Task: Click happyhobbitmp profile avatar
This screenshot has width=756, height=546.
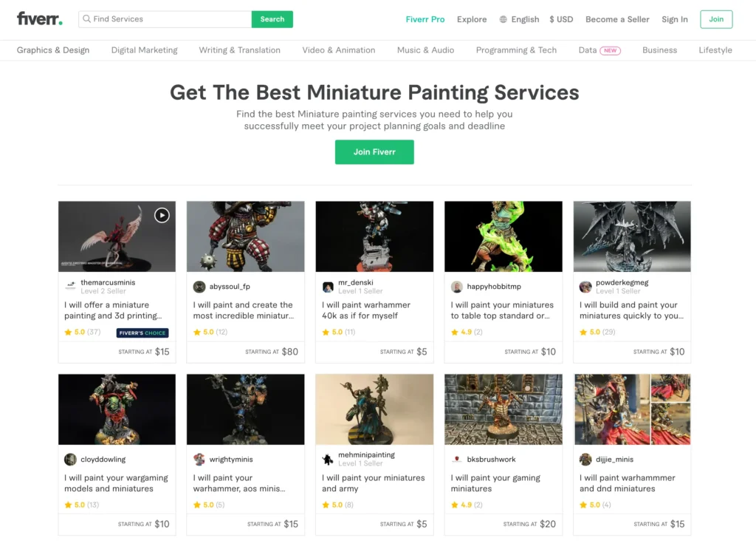Action: click(456, 287)
